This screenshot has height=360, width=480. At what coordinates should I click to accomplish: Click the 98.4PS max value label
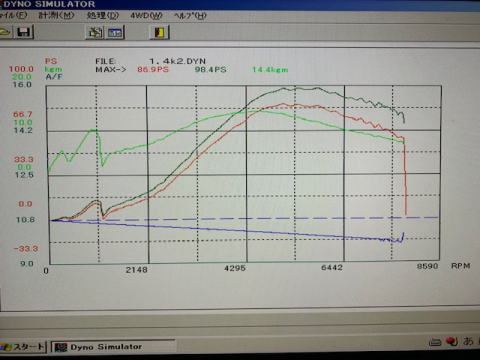coord(210,70)
